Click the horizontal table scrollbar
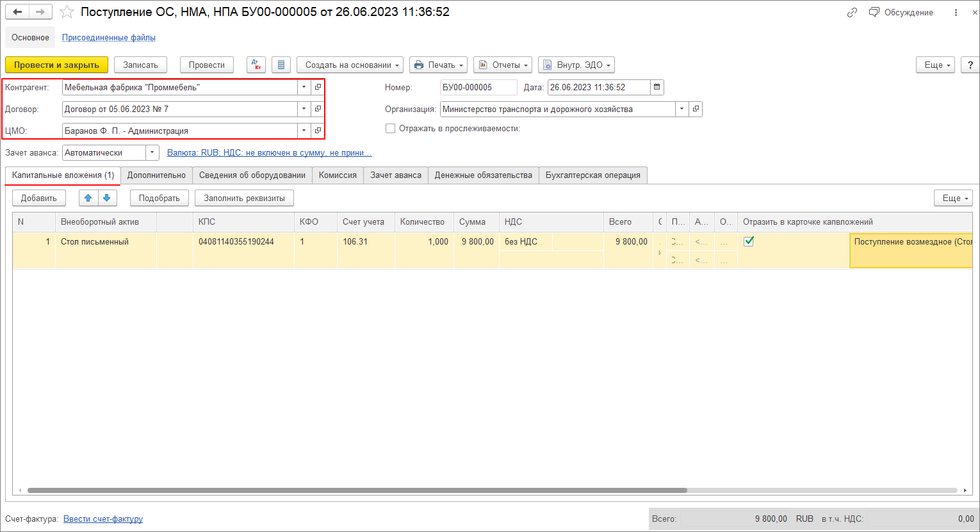Viewport: 980px width, 532px height. tap(357, 490)
